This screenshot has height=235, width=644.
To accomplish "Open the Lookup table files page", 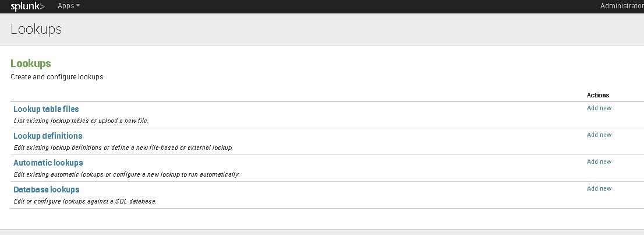I will tap(46, 109).
